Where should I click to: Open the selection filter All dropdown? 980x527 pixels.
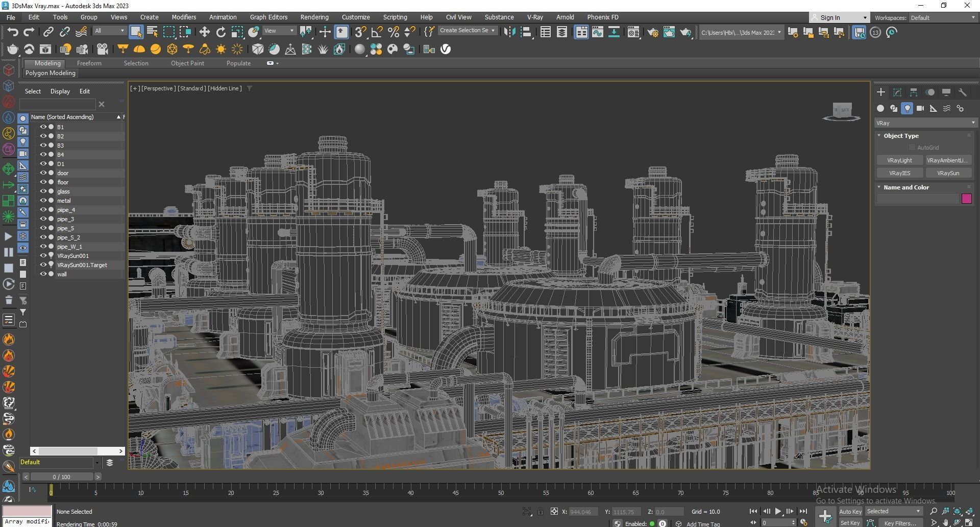(110, 31)
